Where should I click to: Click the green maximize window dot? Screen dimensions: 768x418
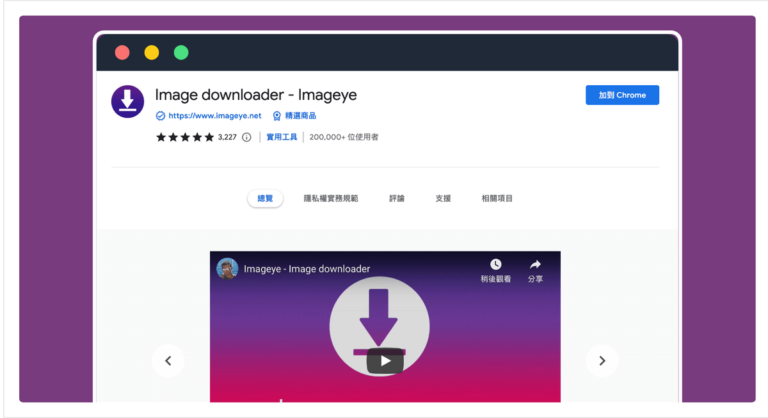[x=181, y=52]
